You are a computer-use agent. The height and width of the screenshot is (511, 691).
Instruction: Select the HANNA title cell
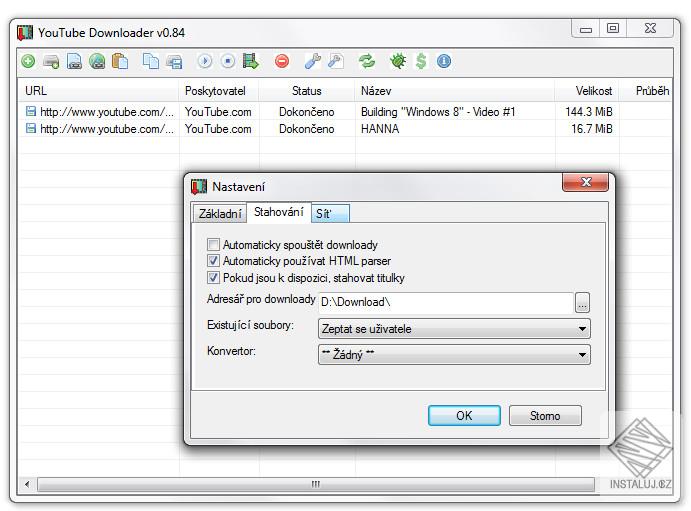[x=380, y=129]
